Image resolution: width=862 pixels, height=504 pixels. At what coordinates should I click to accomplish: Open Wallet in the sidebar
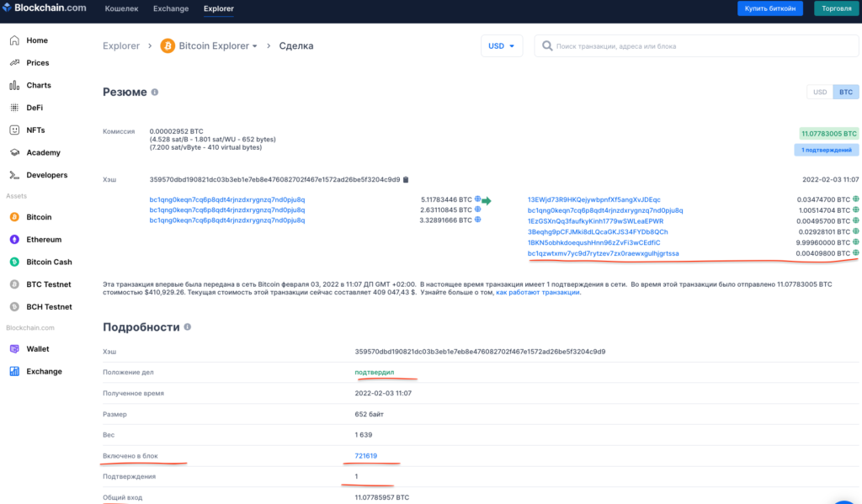tap(37, 349)
